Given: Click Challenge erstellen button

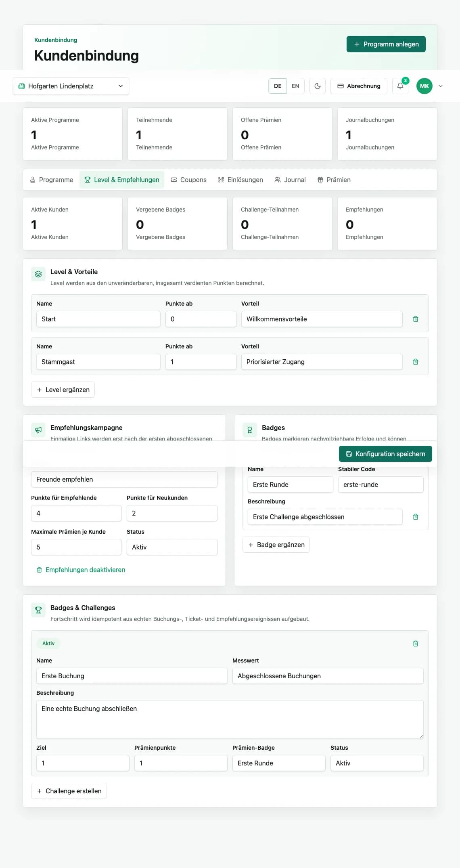Looking at the screenshot, I should click(x=69, y=791).
